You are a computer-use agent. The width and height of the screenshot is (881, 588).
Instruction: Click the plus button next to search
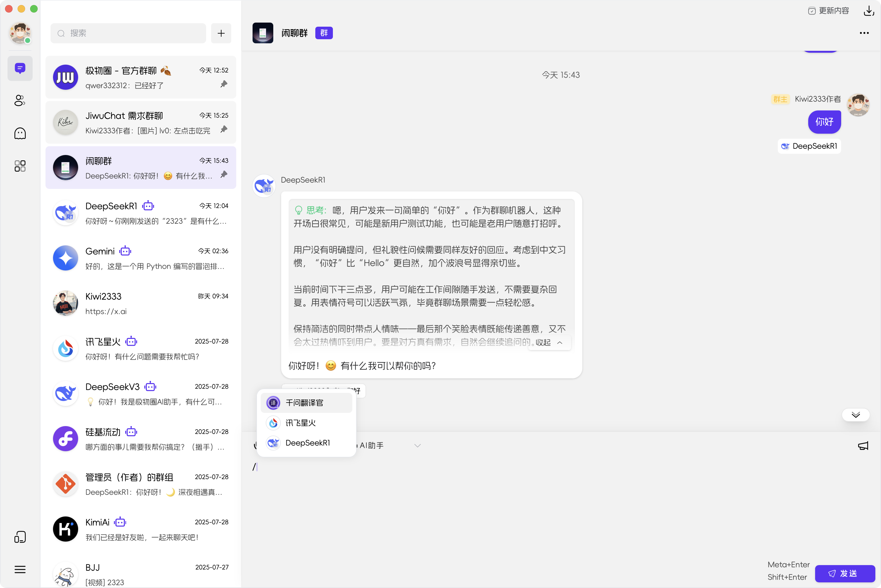tap(221, 33)
